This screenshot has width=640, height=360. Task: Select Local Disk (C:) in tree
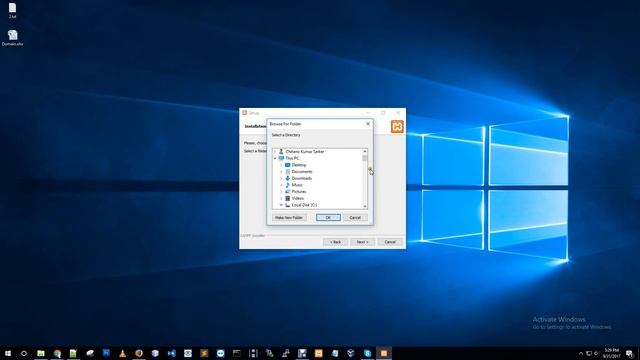(304, 205)
